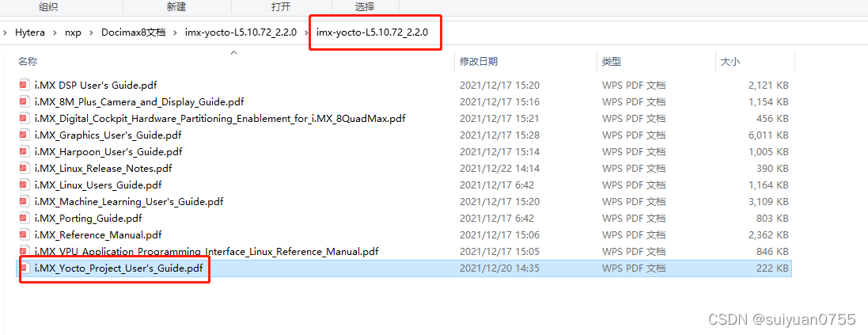Select PDF icon of i.MX_Porting_Guide
The height and width of the screenshot is (335, 868).
24,218
